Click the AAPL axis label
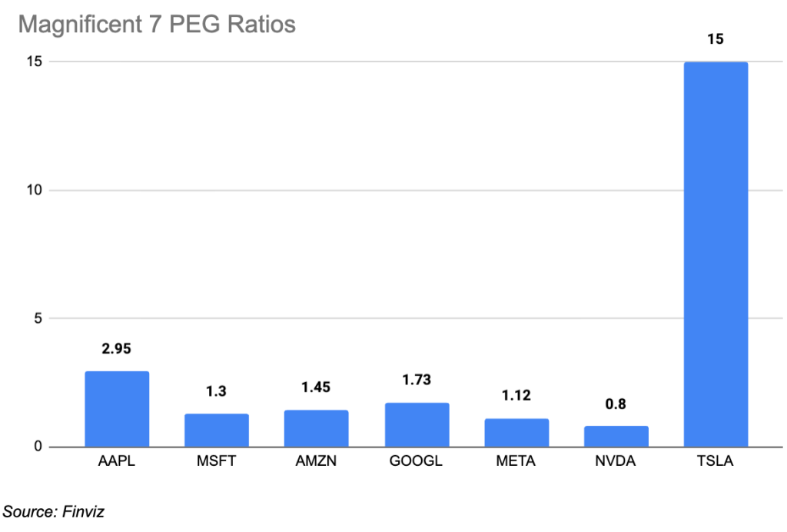The height and width of the screenshot is (532, 787). 117,461
